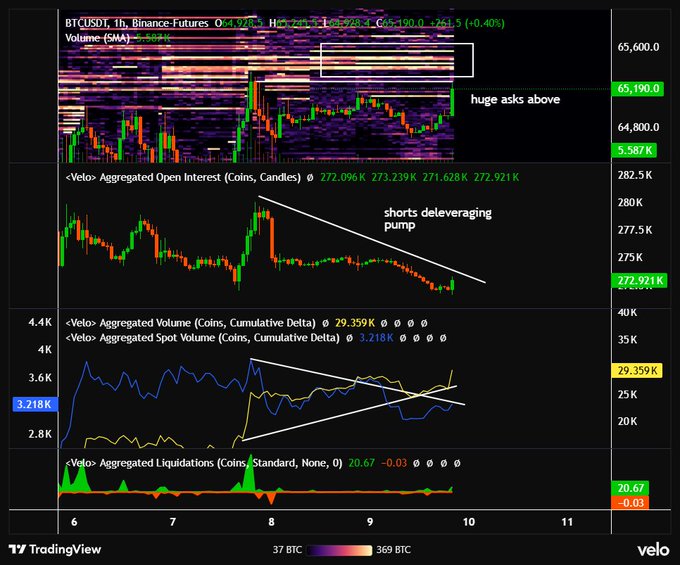Click the 2.8K left axis value
Image resolution: width=680 pixels, height=565 pixels.
click(40, 434)
